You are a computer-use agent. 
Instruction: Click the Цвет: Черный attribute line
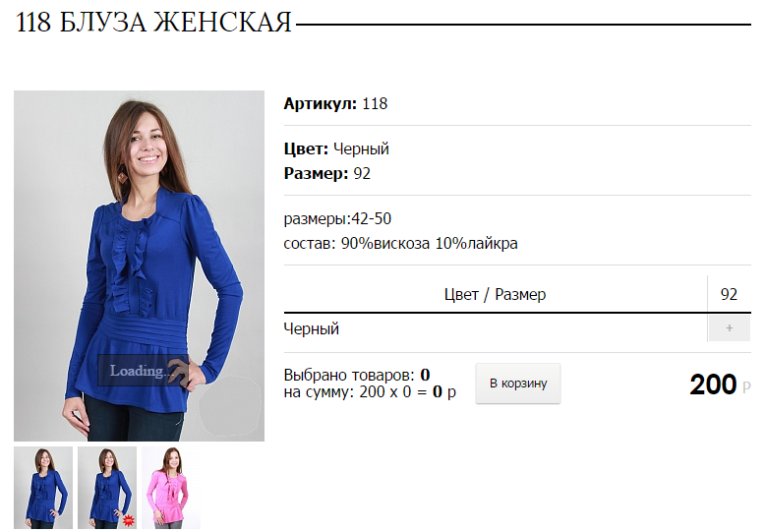point(336,148)
